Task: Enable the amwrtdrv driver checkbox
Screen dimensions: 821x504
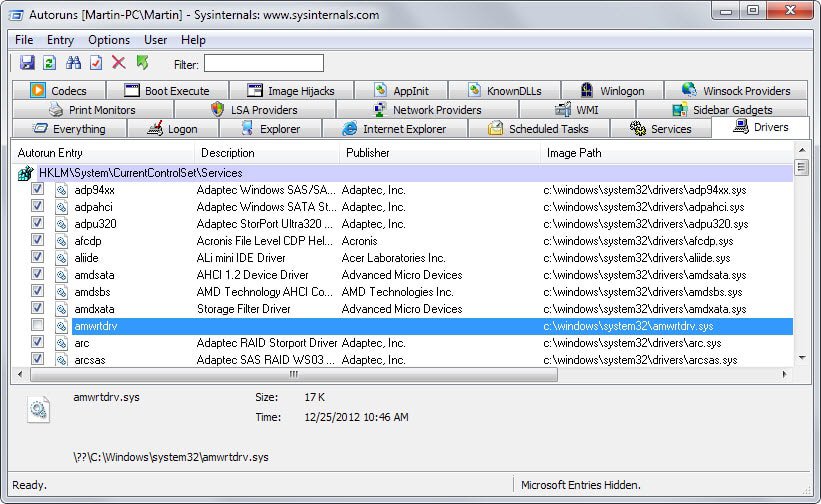Action: 37,326
